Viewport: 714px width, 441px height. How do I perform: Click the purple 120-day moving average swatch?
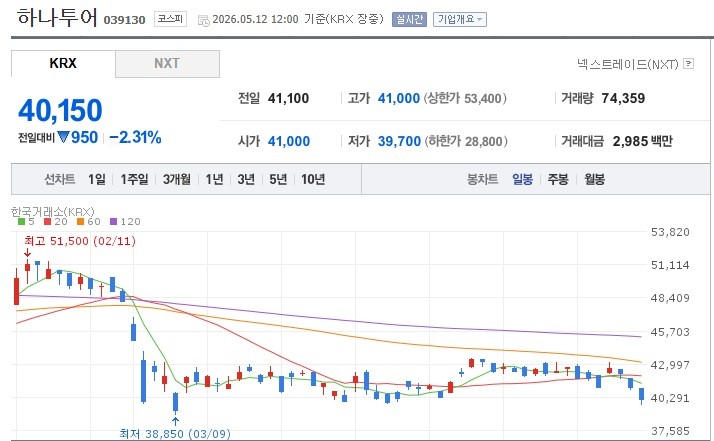tap(114, 221)
